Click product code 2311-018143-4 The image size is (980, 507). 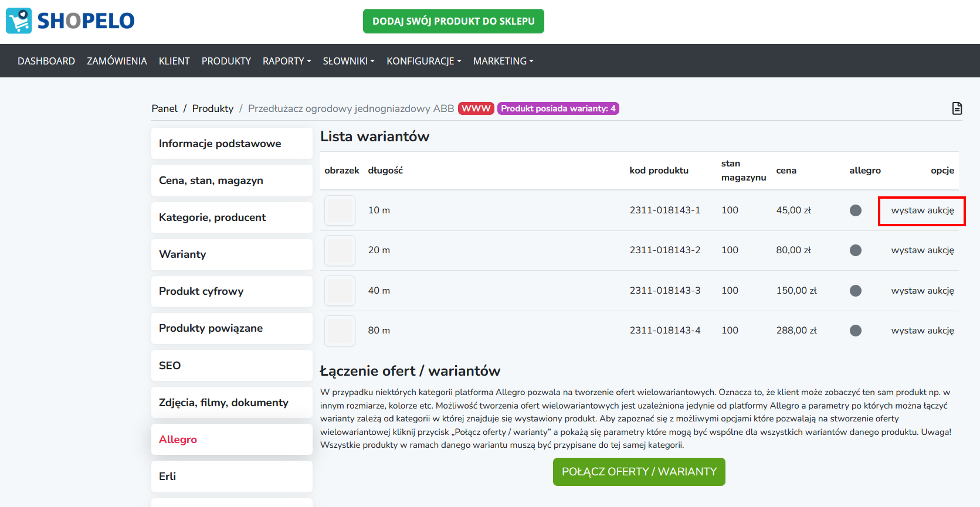tap(665, 331)
